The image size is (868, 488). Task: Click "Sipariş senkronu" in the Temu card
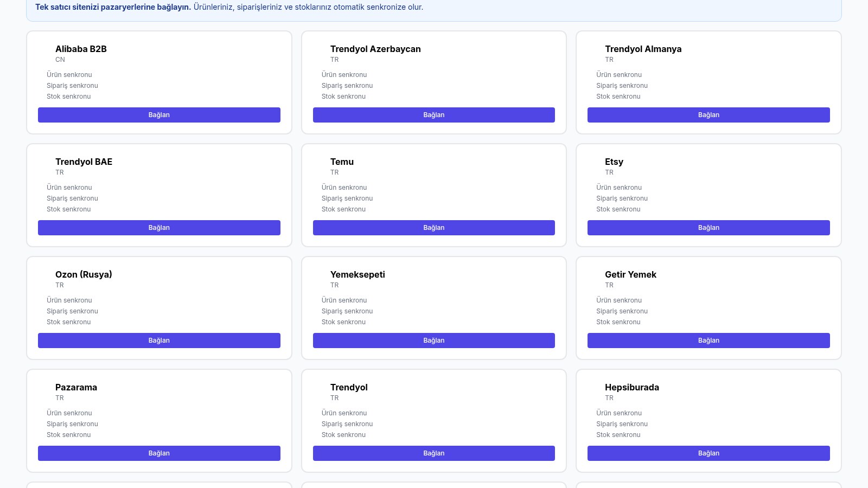click(347, 198)
